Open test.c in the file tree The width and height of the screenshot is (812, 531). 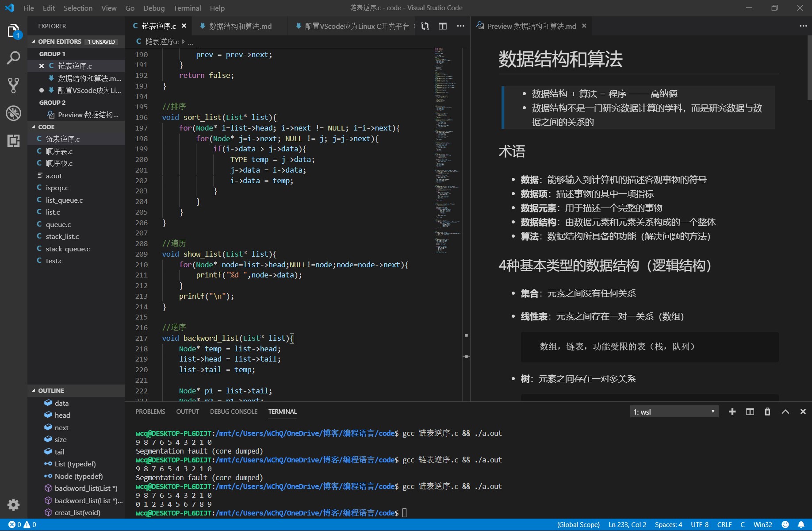tap(76, 261)
